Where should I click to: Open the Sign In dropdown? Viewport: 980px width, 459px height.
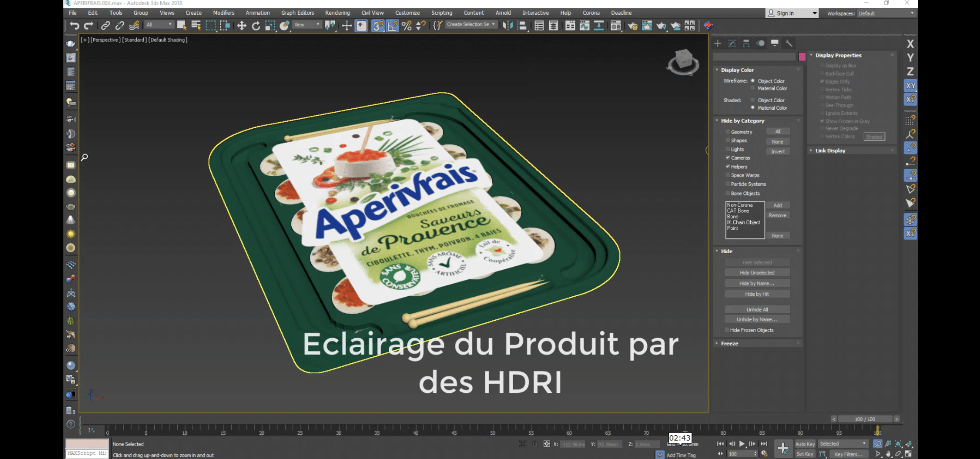[x=792, y=13]
